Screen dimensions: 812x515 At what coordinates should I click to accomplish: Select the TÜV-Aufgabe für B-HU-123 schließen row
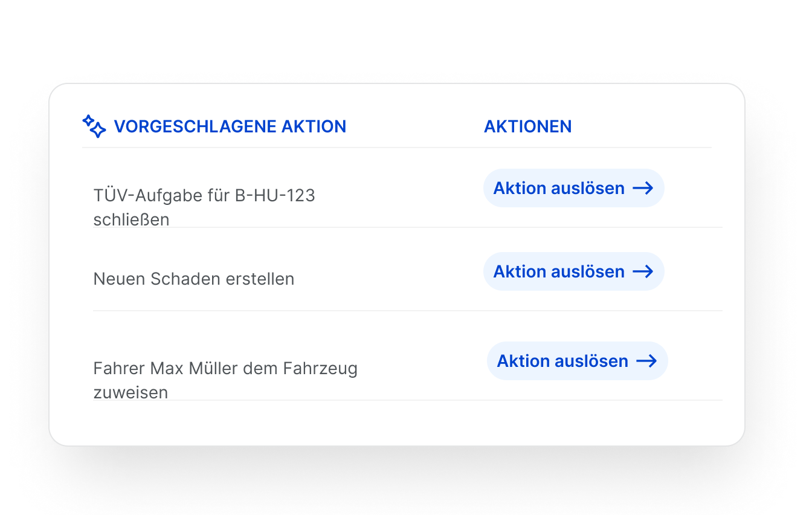click(x=204, y=207)
